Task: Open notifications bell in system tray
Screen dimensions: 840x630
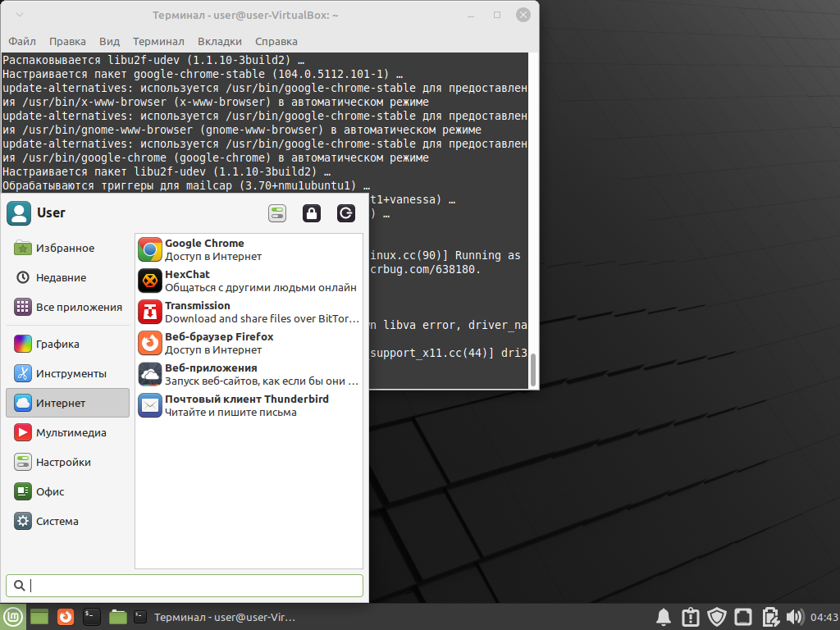Action: pos(664,617)
